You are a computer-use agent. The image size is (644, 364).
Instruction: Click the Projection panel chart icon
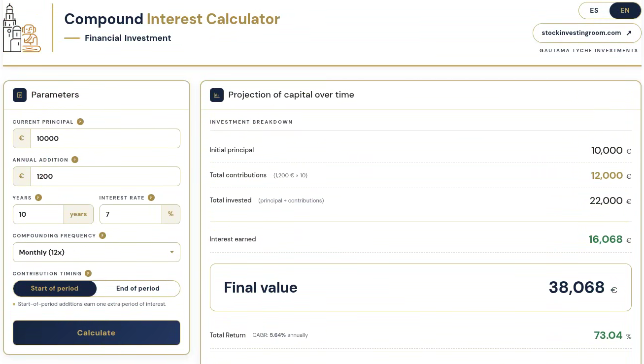point(217,95)
